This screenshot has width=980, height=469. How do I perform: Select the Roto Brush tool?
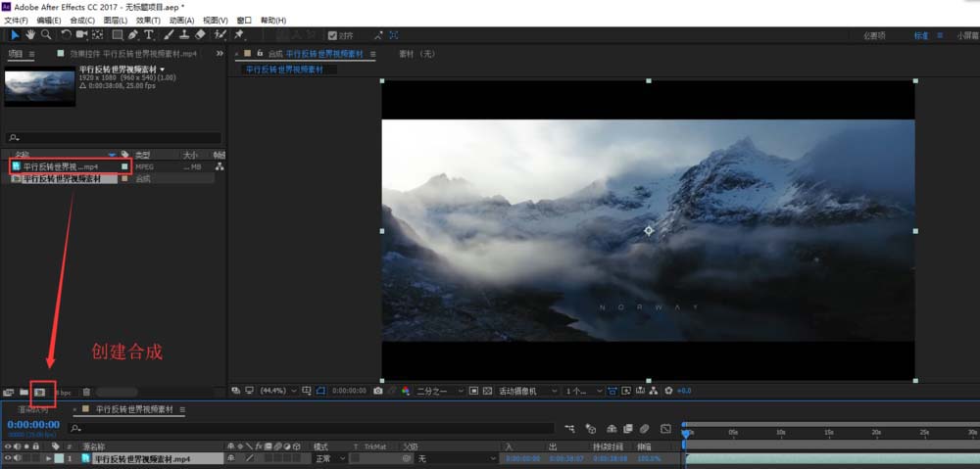click(220, 35)
